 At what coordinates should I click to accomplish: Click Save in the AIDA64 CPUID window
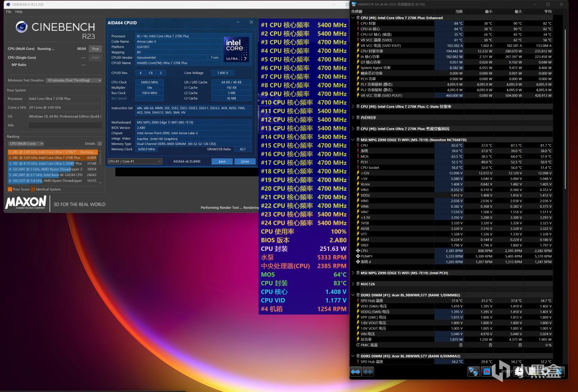tap(222, 161)
